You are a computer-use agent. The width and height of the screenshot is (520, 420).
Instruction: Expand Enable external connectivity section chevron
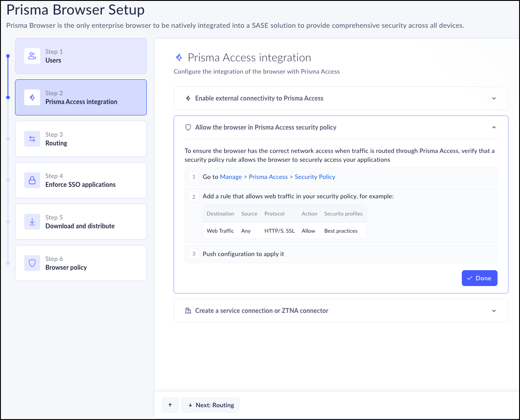(494, 98)
